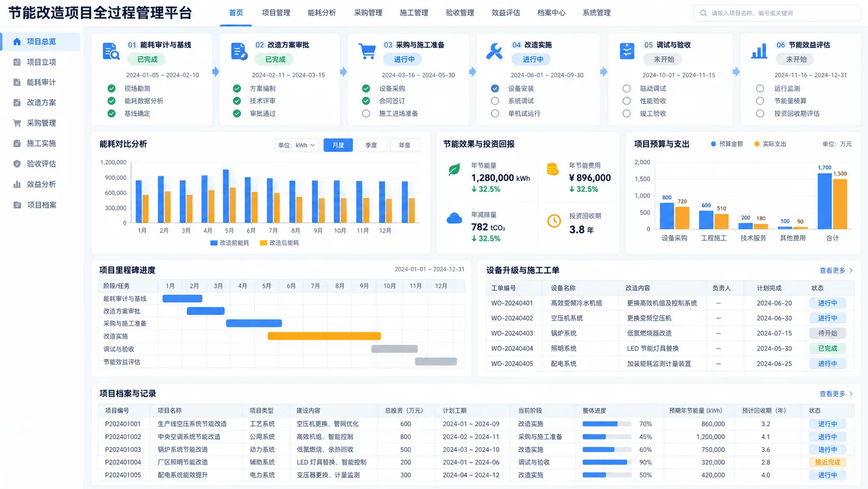Screen dimensions: 868x489
Task: Click the 70% progress bar for P202401001
Action: click(x=607, y=424)
